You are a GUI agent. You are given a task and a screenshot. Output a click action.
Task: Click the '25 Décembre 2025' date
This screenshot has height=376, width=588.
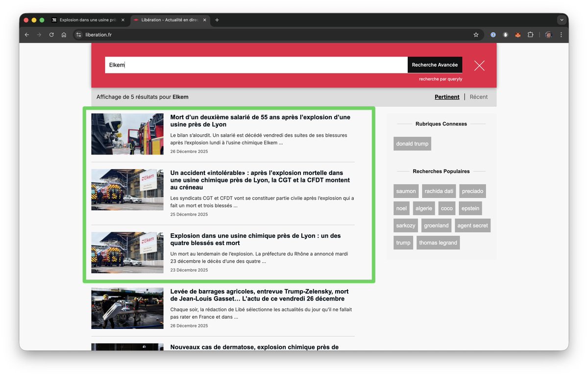coord(189,214)
